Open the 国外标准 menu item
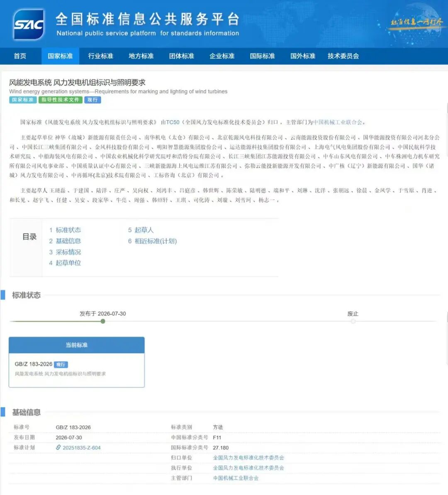 point(303,56)
